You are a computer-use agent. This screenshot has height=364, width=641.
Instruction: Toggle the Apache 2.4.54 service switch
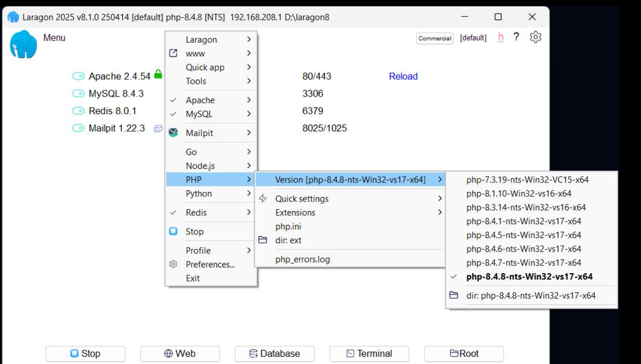79,76
